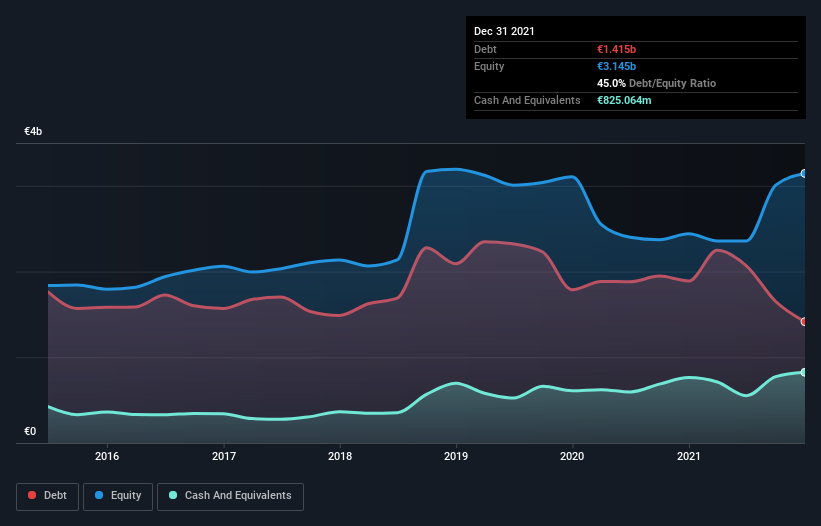Select the 2021 x-axis label
This screenshot has height=526, width=821.
point(689,456)
